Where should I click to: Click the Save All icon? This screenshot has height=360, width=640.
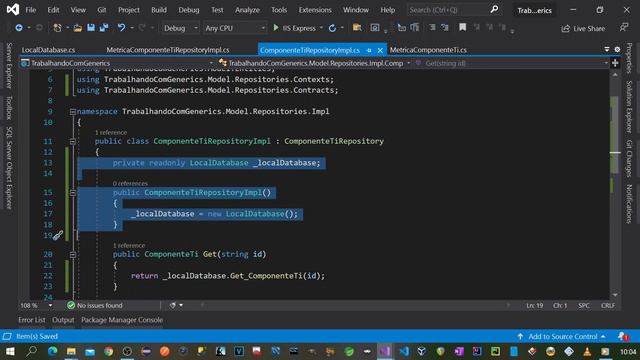[x=104, y=27]
